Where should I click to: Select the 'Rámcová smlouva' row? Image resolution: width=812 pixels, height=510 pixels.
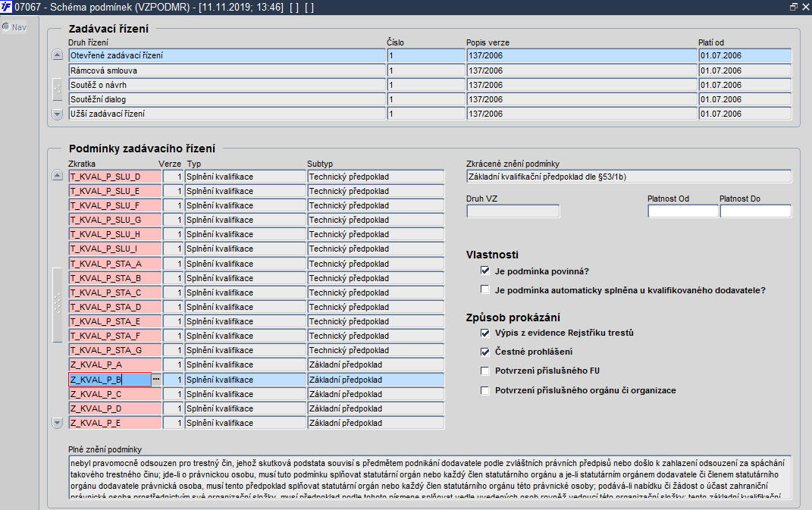click(x=430, y=70)
